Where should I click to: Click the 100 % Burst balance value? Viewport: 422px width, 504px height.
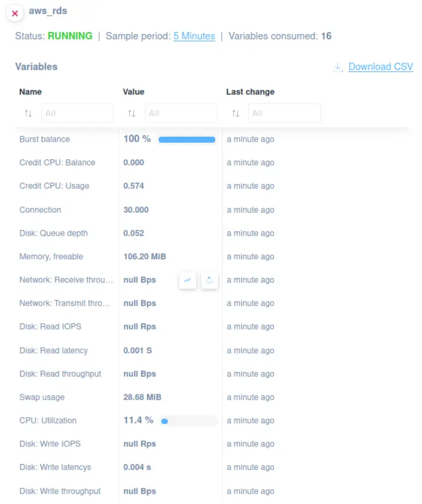137,139
